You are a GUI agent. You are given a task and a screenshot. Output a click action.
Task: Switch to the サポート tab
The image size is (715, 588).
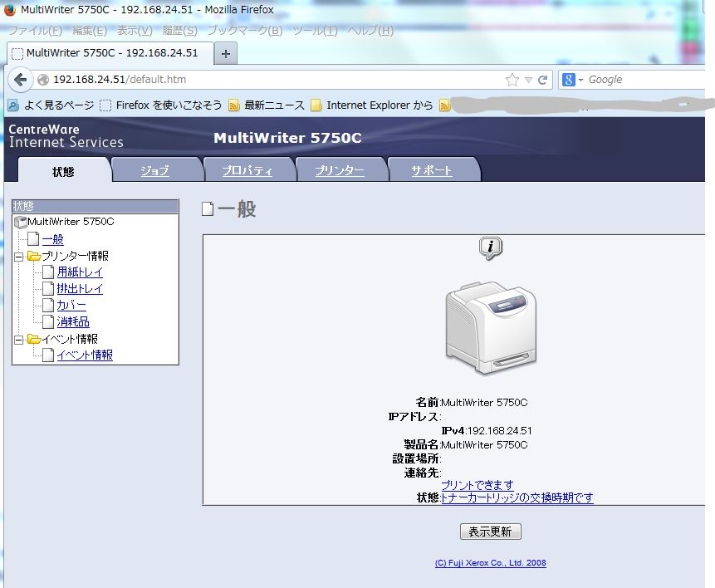tap(431, 170)
